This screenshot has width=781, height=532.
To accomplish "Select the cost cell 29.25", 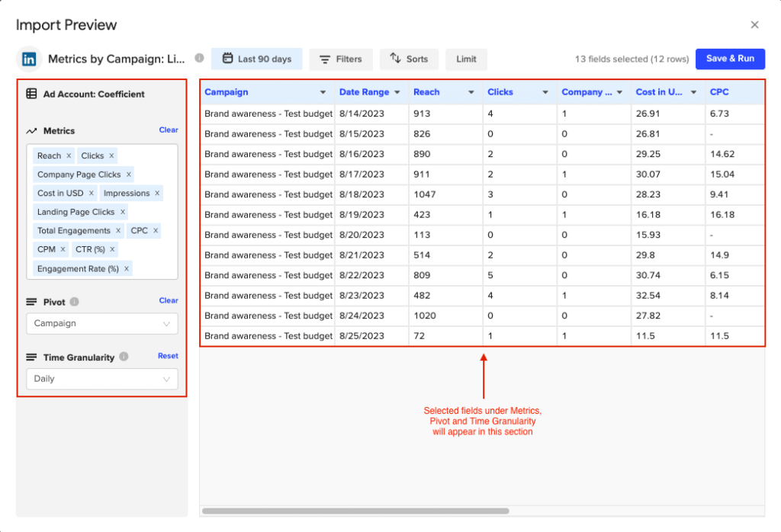I will coord(668,154).
